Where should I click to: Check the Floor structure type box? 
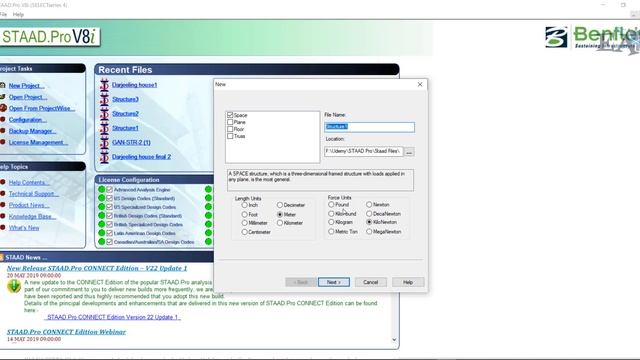pyautogui.click(x=230, y=129)
